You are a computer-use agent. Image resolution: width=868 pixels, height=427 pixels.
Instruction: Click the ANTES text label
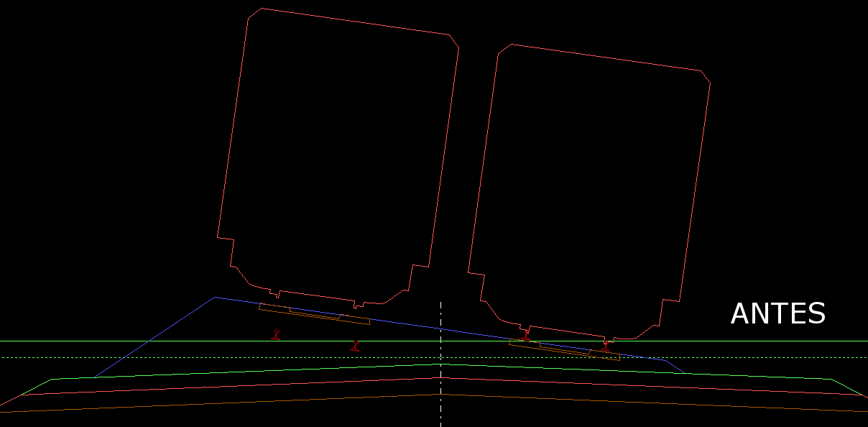778,314
